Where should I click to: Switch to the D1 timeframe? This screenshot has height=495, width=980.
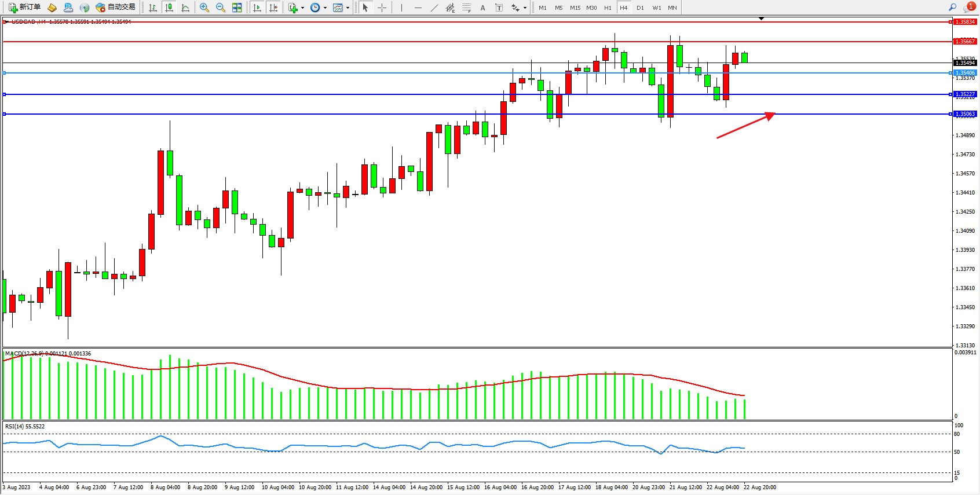(x=640, y=8)
